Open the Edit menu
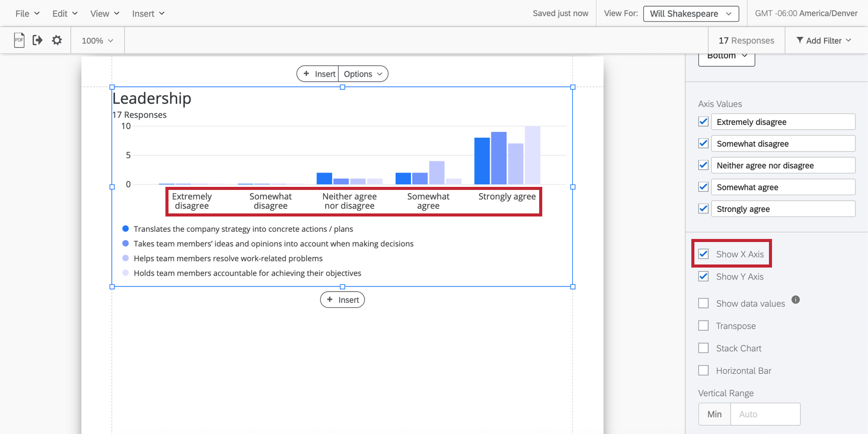868x434 pixels. [x=65, y=14]
